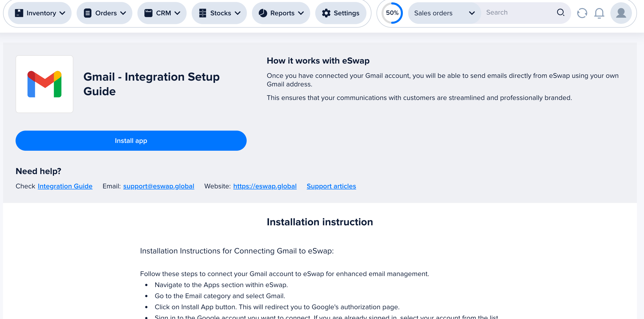
Task: Expand the Orders menu chevron
Action: pyautogui.click(x=123, y=13)
